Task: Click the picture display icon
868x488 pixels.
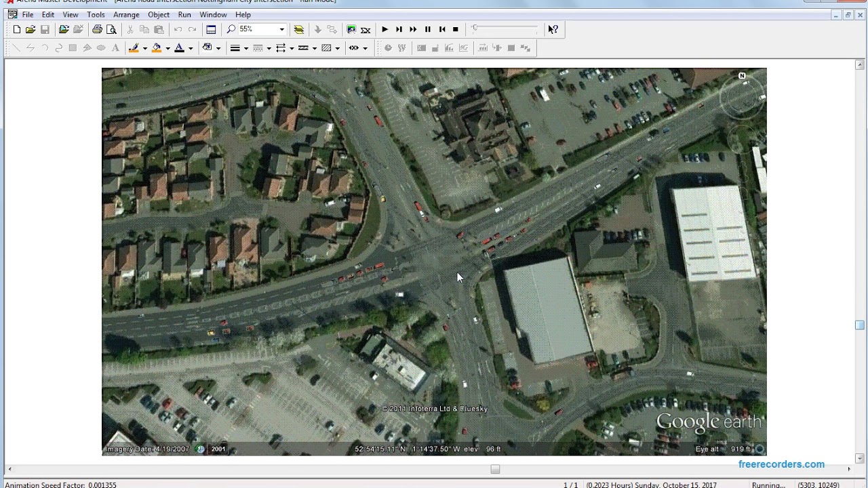Action: (351, 29)
